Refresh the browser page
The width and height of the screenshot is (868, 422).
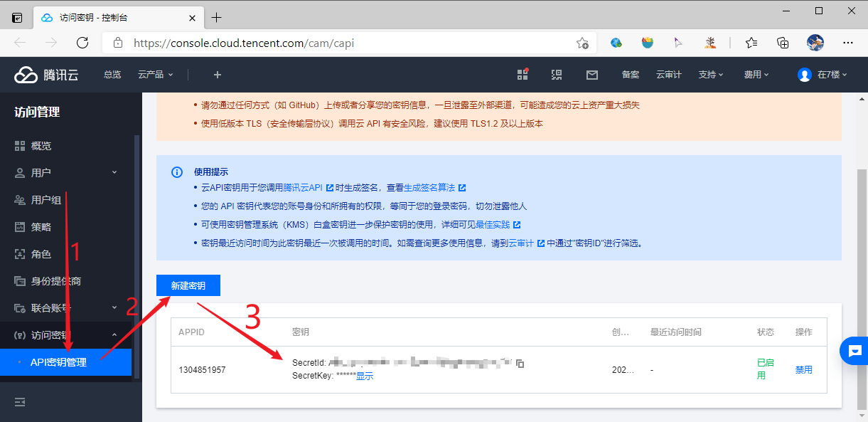(x=82, y=43)
